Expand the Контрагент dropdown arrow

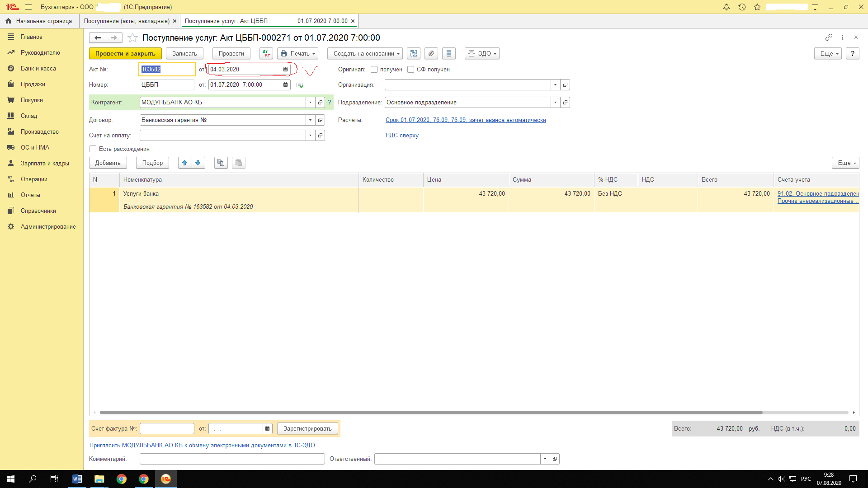310,102
